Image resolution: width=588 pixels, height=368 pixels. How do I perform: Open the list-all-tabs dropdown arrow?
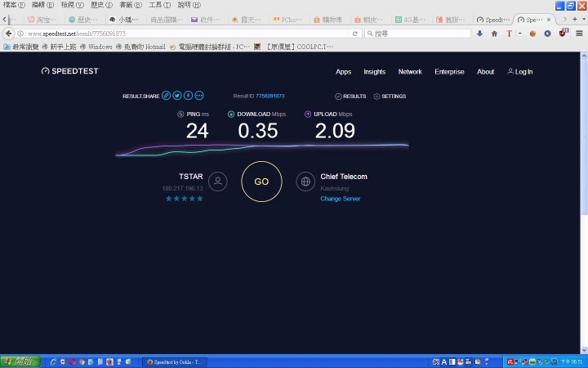584,19
